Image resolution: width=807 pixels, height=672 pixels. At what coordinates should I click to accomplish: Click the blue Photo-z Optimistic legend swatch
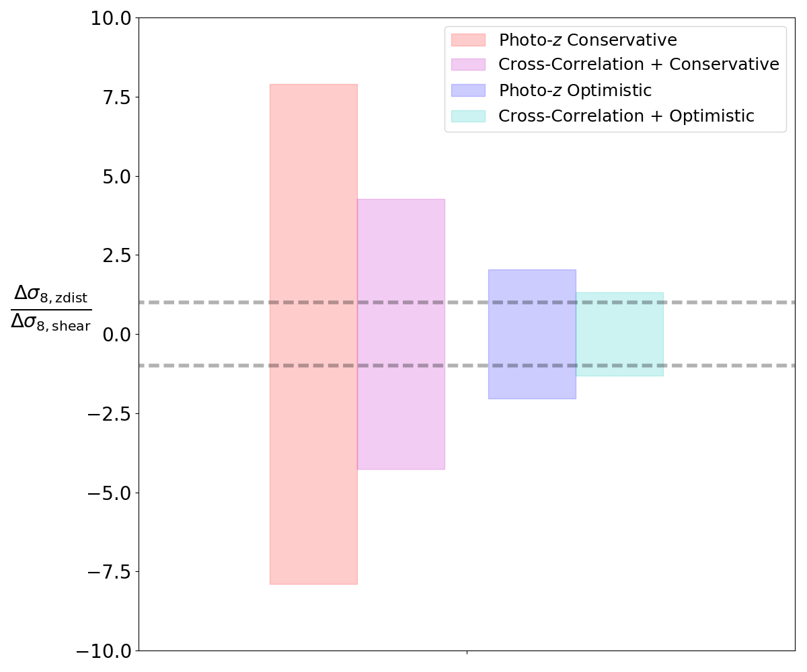click(x=468, y=91)
